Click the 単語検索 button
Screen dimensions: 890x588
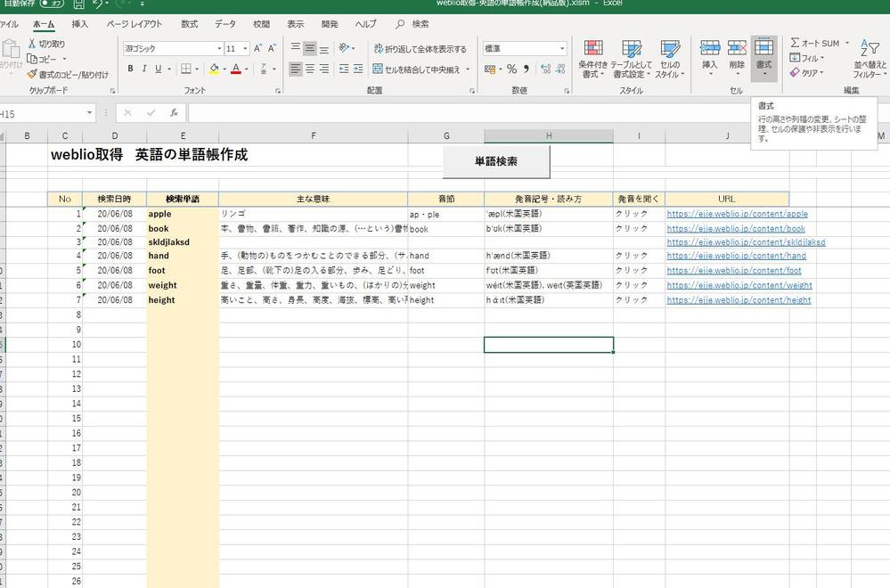point(496,161)
